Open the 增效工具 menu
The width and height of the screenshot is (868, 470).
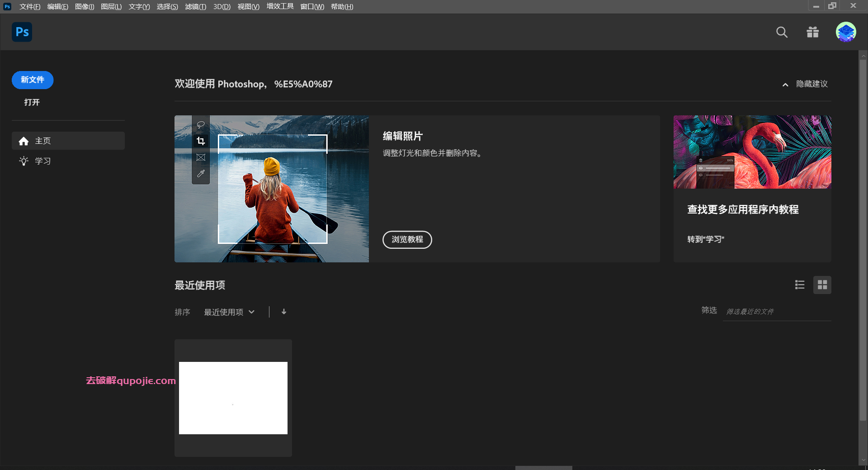point(280,6)
